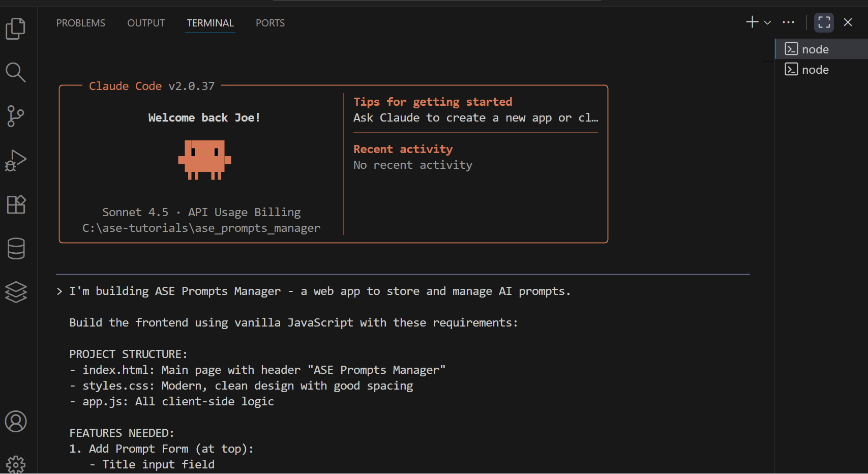The image size is (868, 474).
Task: Toggle maximized panel size
Action: pos(824,22)
